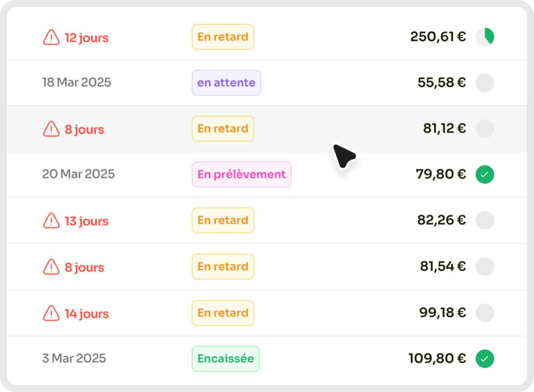The height and width of the screenshot is (392, 534).
Task: Click the warning icon in the 81,54 € row
Action: (51, 267)
